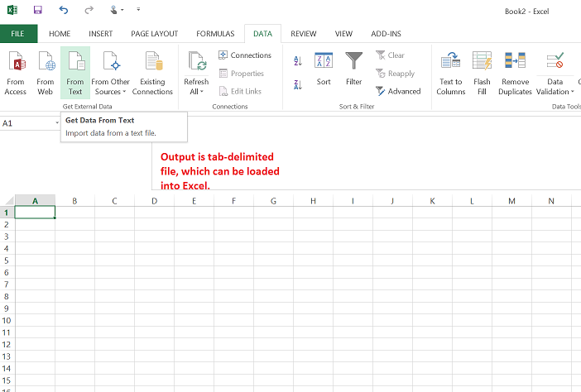The image size is (581, 392).
Task: Select the DATA tab
Action: pyautogui.click(x=262, y=34)
